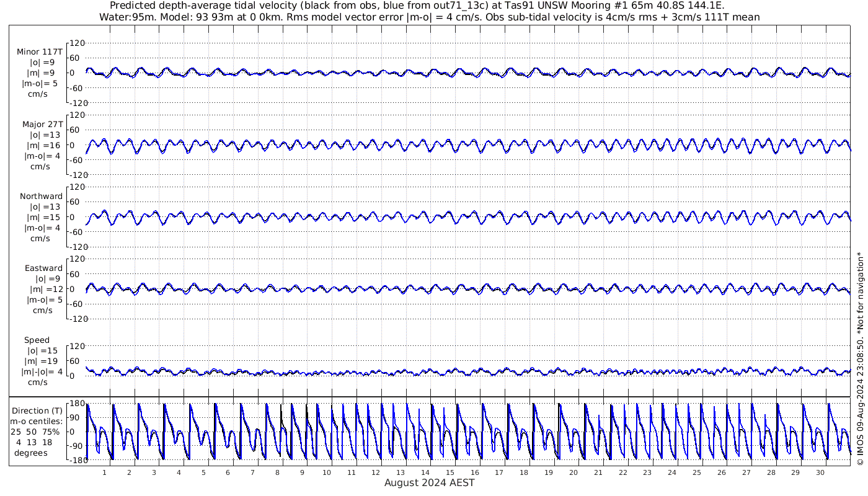The width and height of the screenshot is (868, 496).
Task: Click the day '15' tick label on the date axis
Action: [449, 472]
